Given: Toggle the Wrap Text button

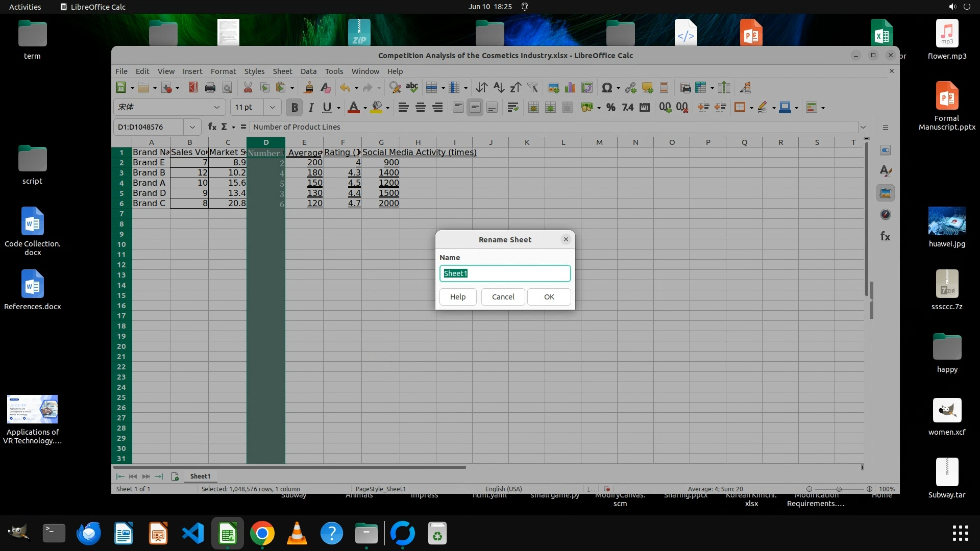Looking at the screenshot, I should click(512, 107).
